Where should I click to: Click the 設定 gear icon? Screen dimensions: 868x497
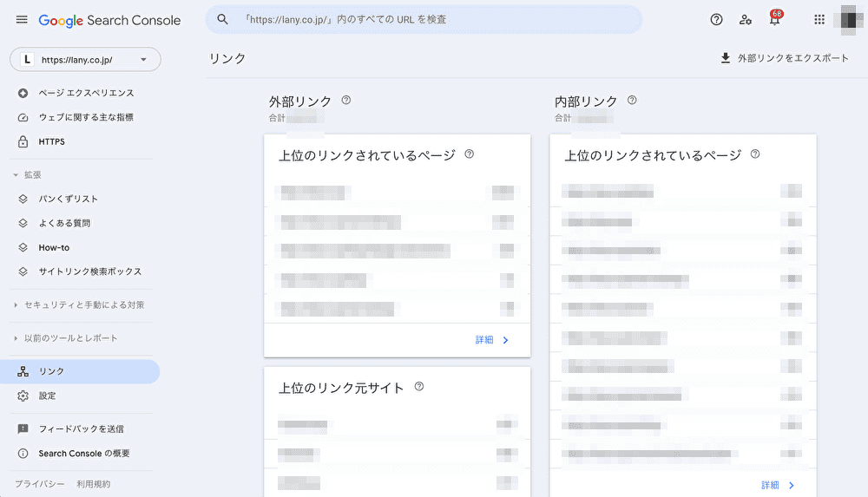tap(23, 396)
